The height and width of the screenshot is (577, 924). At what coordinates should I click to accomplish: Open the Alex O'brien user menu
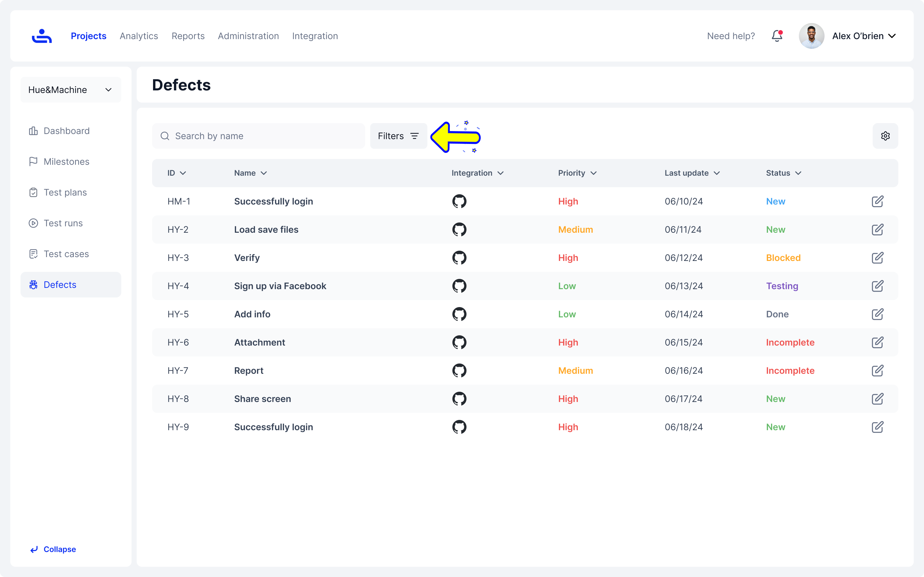click(x=863, y=36)
